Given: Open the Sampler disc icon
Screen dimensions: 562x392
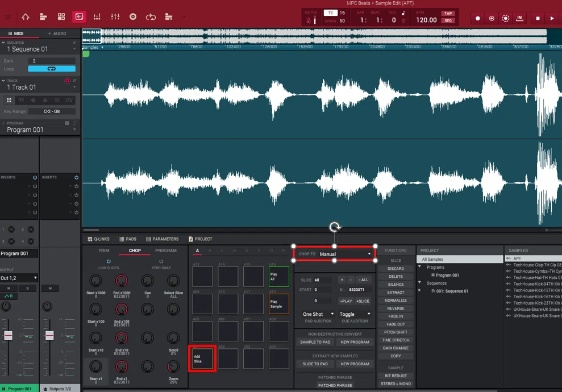Looking at the screenshot, I should click(x=133, y=17).
